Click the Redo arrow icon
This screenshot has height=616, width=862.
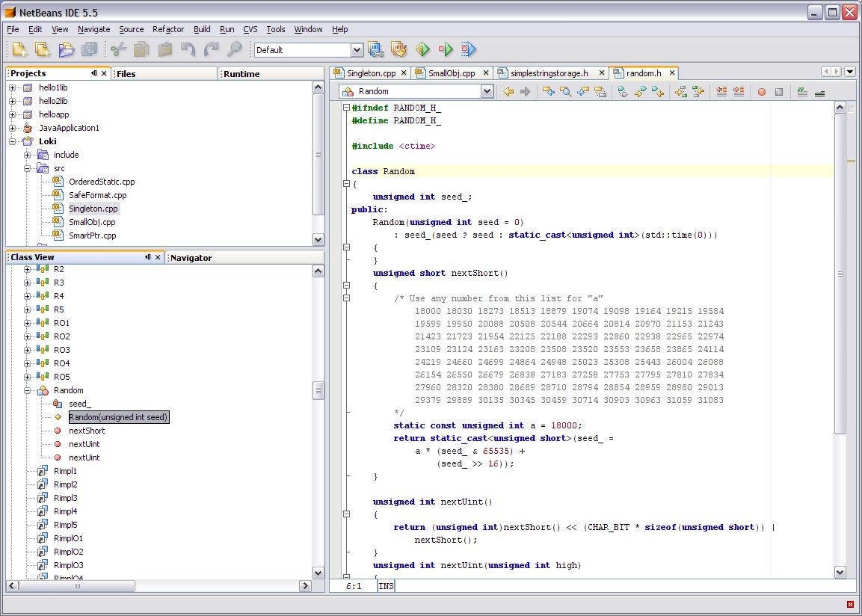pyautogui.click(x=212, y=49)
